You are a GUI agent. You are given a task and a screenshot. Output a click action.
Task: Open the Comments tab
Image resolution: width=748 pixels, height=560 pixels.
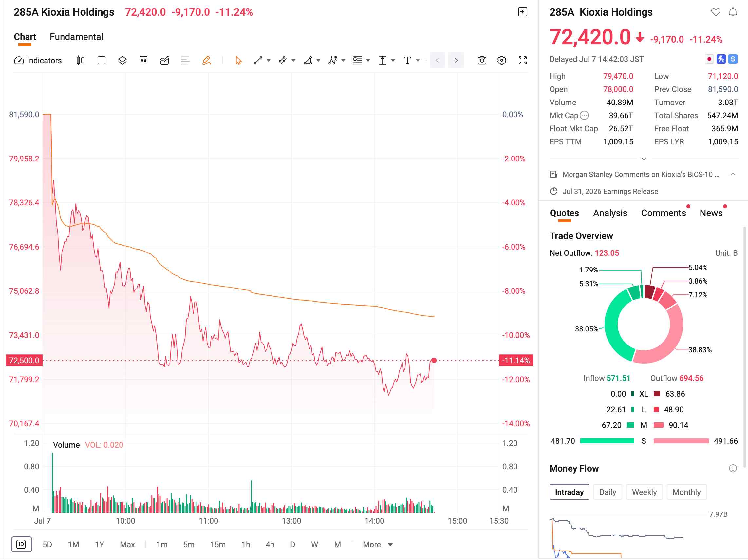click(664, 213)
